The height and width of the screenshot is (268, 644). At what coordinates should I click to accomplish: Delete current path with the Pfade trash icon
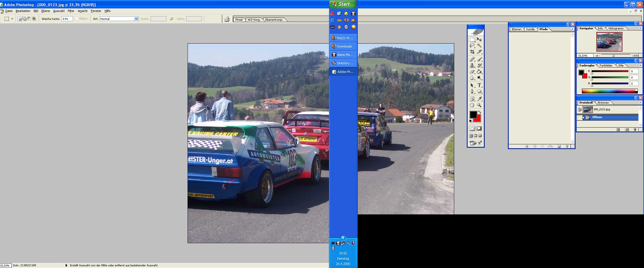pyautogui.click(x=567, y=146)
